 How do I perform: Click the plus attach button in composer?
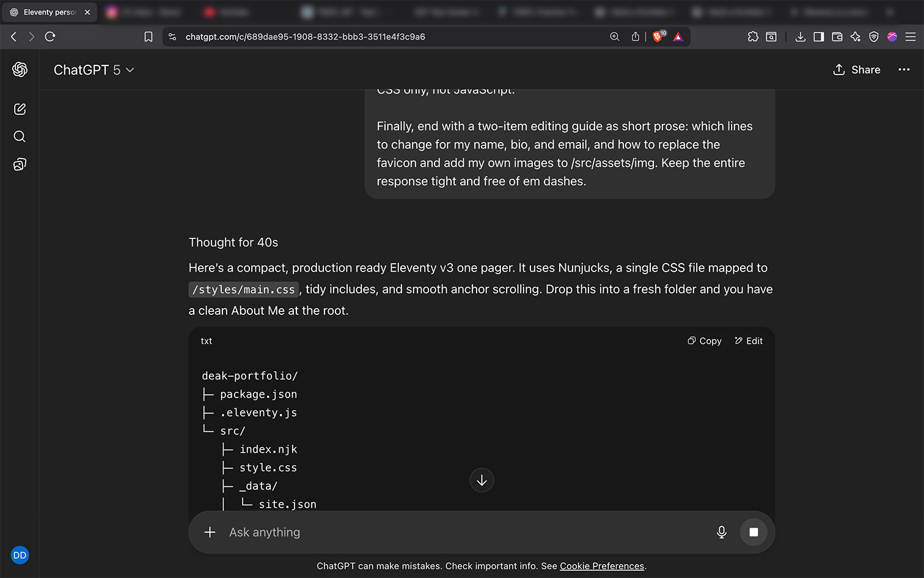(210, 532)
